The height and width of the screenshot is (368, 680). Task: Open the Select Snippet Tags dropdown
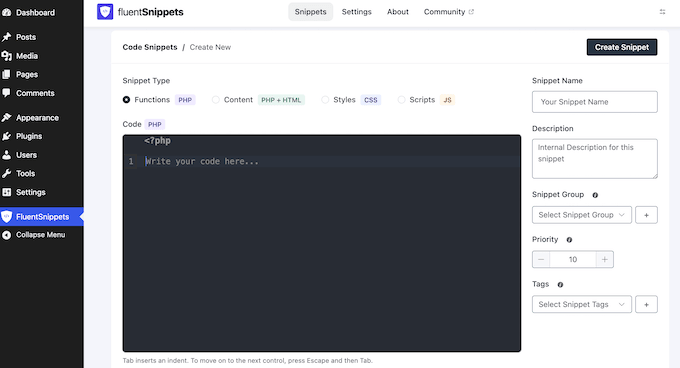[x=582, y=304]
